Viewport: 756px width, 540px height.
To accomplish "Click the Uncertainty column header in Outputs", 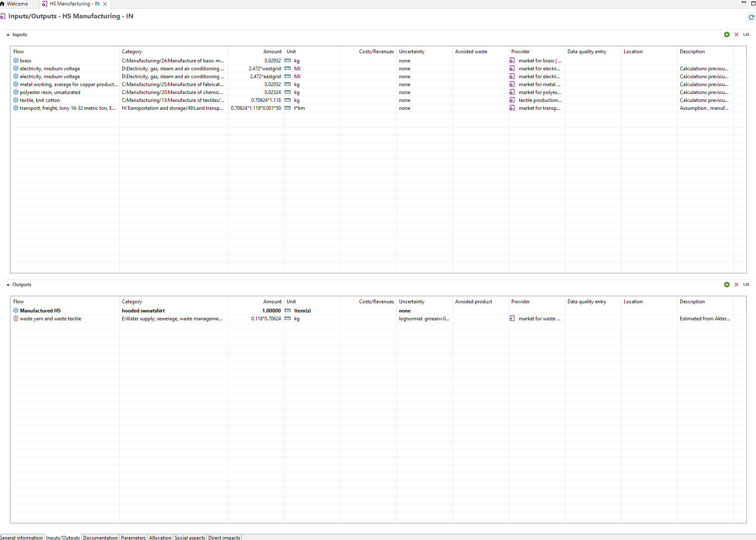I will click(411, 302).
